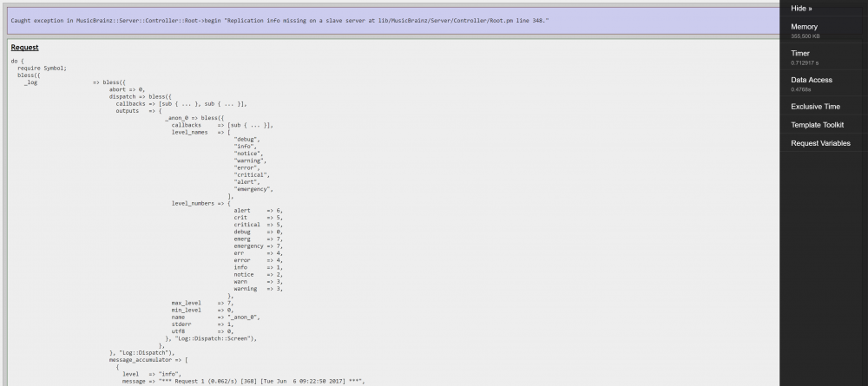Image resolution: width=868 pixels, height=386 pixels.
Task: Click the 'alert => 6' entry
Action: [x=258, y=211]
